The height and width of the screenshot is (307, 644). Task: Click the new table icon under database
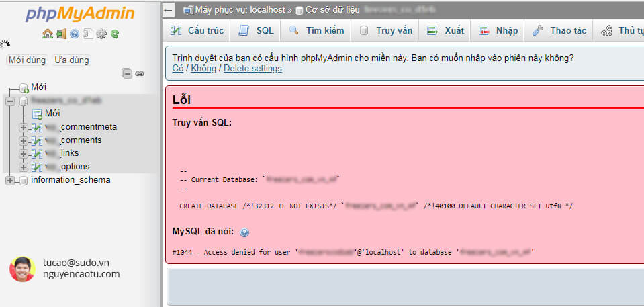[38, 114]
